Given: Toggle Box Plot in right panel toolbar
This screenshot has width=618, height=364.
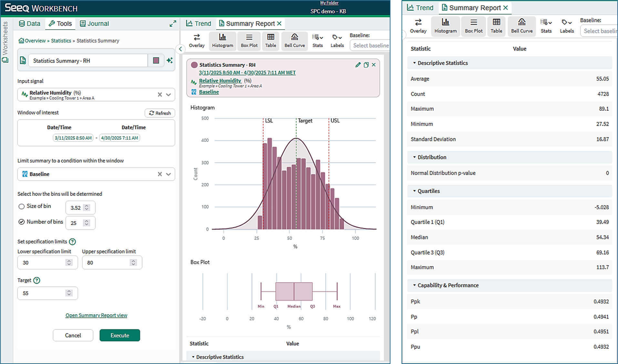Looking at the screenshot, I should point(473,26).
